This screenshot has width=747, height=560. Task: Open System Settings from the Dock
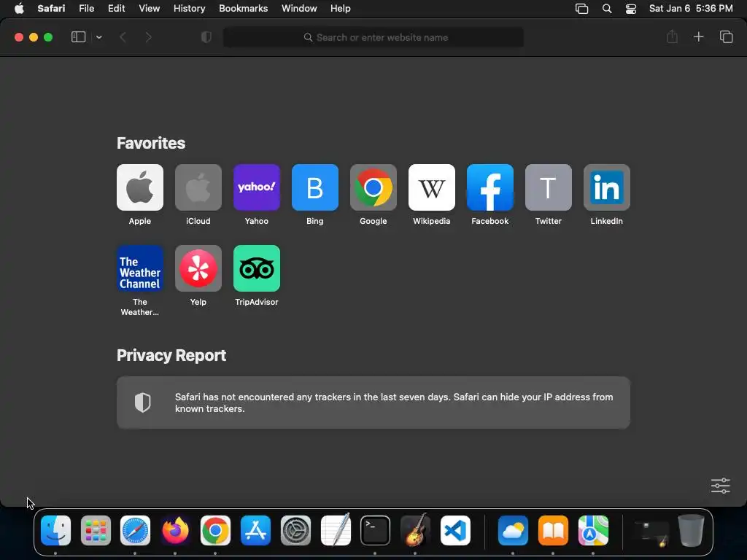tap(295, 531)
